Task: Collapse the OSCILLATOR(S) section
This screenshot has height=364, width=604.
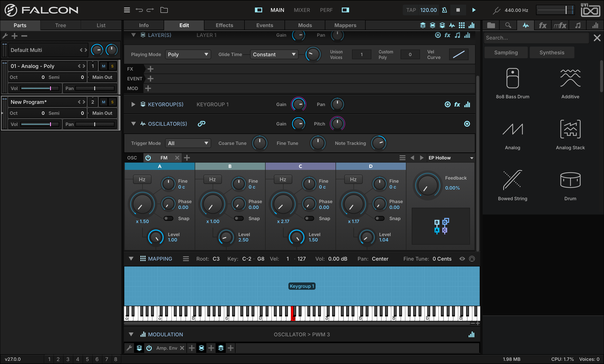Action: pyautogui.click(x=133, y=124)
